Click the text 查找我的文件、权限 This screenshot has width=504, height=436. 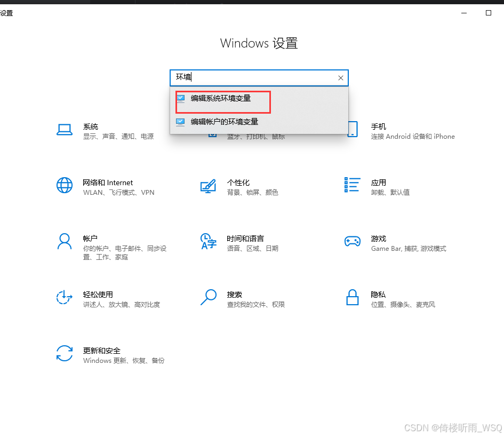click(256, 304)
